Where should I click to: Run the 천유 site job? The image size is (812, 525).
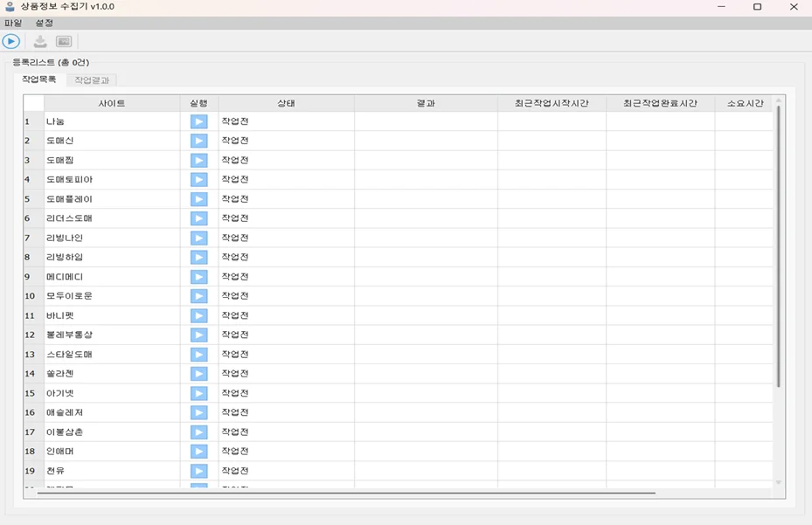point(198,470)
